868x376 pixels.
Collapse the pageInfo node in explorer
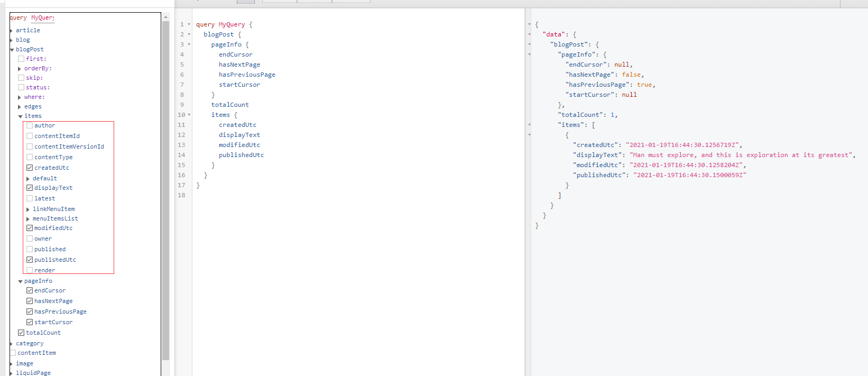click(x=20, y=281)
